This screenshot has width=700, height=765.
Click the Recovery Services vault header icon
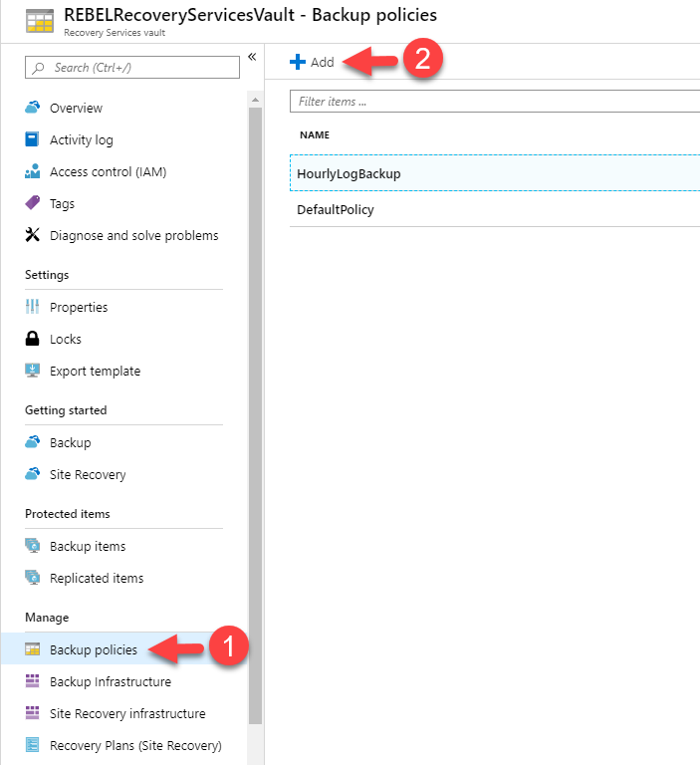click(40, 22)
